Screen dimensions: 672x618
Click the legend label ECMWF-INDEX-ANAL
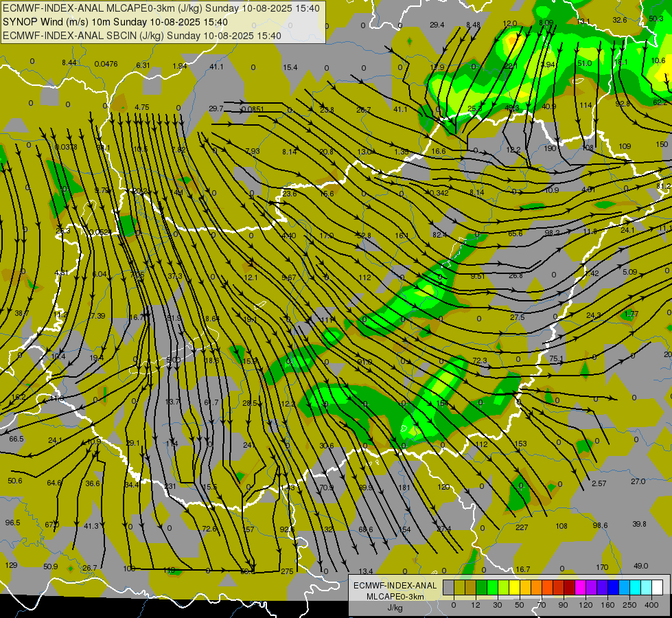pyautogui.click(x=395, y=586)
